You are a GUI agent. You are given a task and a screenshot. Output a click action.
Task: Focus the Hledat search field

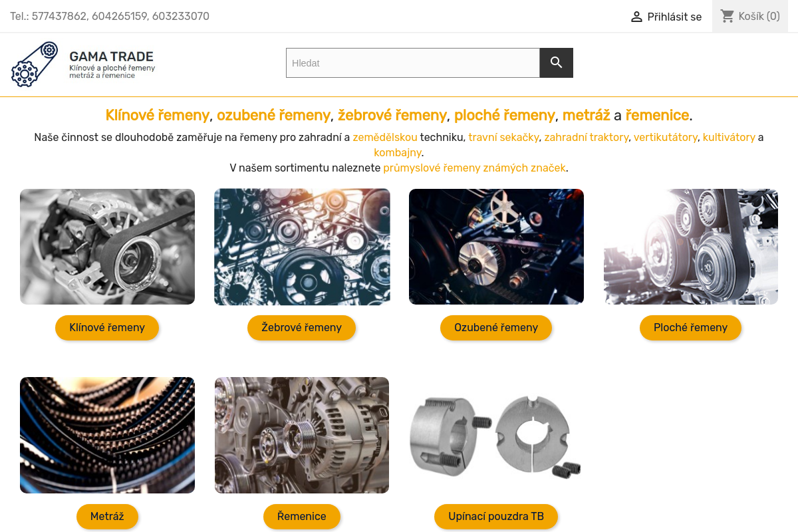pos(412,63)
